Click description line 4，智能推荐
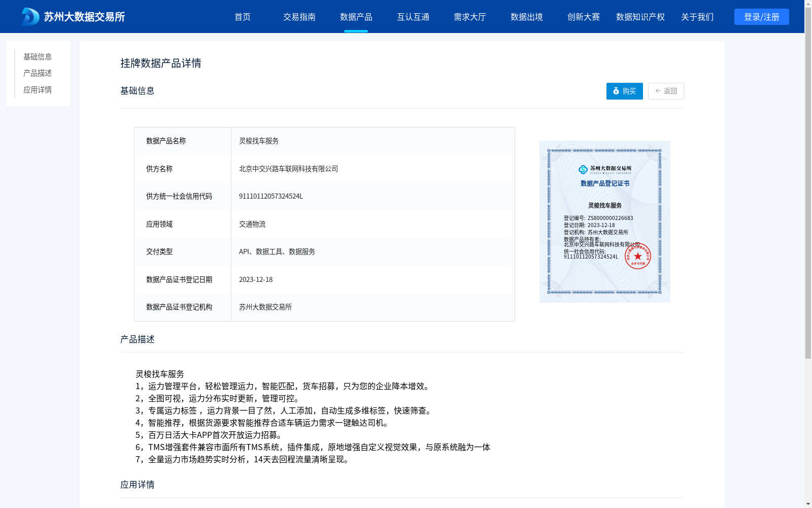 pyautogui.click(x=263, y=423)
